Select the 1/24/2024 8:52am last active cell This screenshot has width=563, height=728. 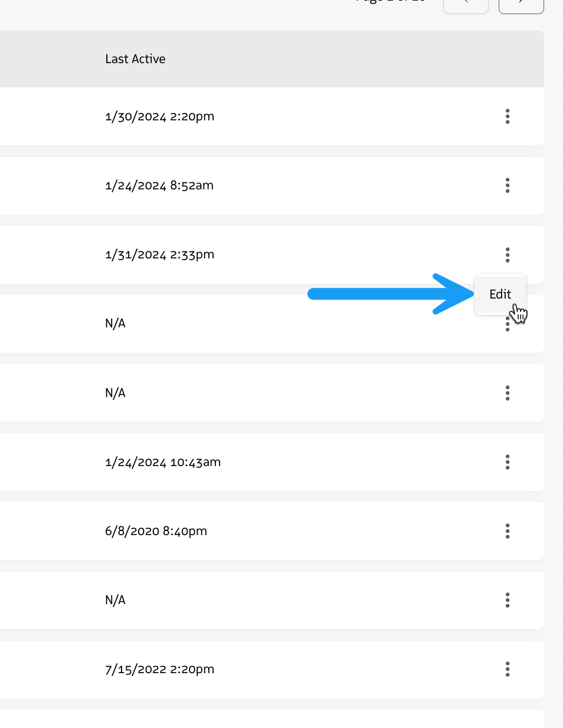point(159,185)
